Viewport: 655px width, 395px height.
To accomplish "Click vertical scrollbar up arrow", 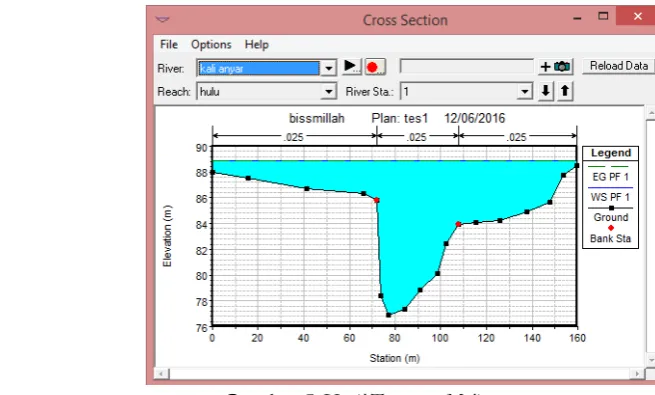I will 651,113.
